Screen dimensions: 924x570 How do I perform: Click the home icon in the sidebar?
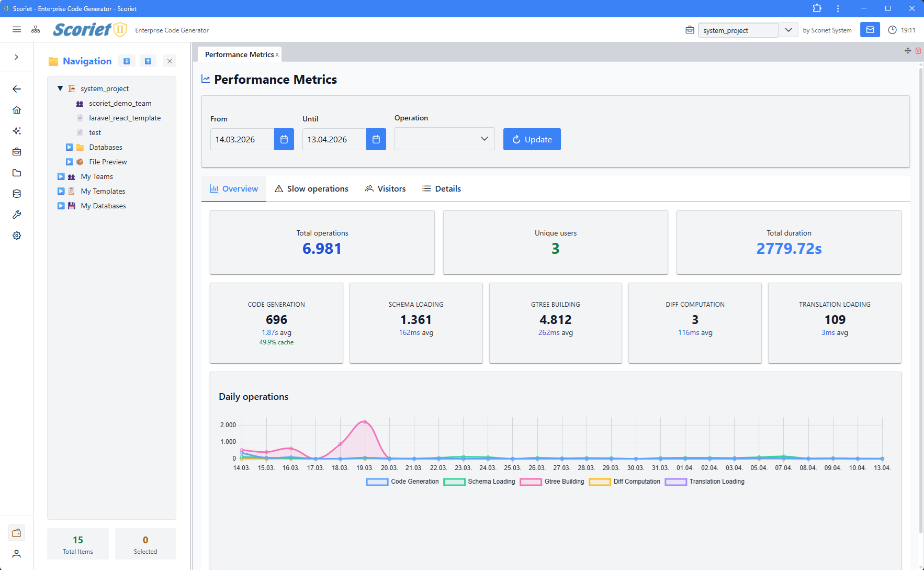coord(17,109)
